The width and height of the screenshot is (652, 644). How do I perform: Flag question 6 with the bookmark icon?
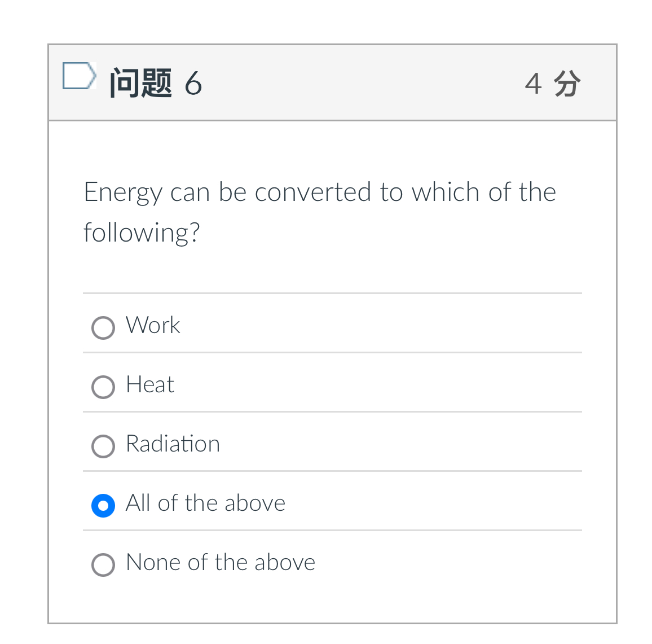(x=78, y=76)
